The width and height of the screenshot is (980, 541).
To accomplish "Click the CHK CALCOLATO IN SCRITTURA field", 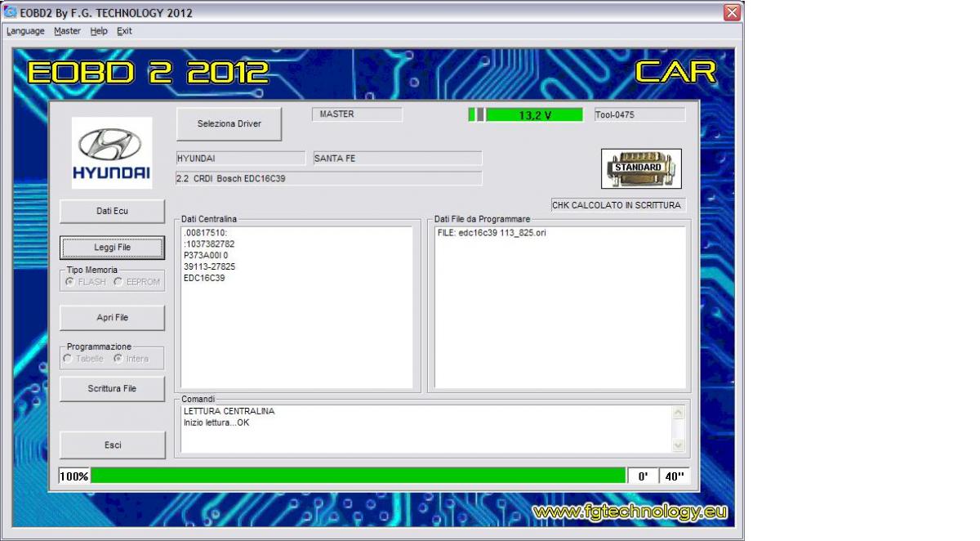I will click(x=618, y=205).
